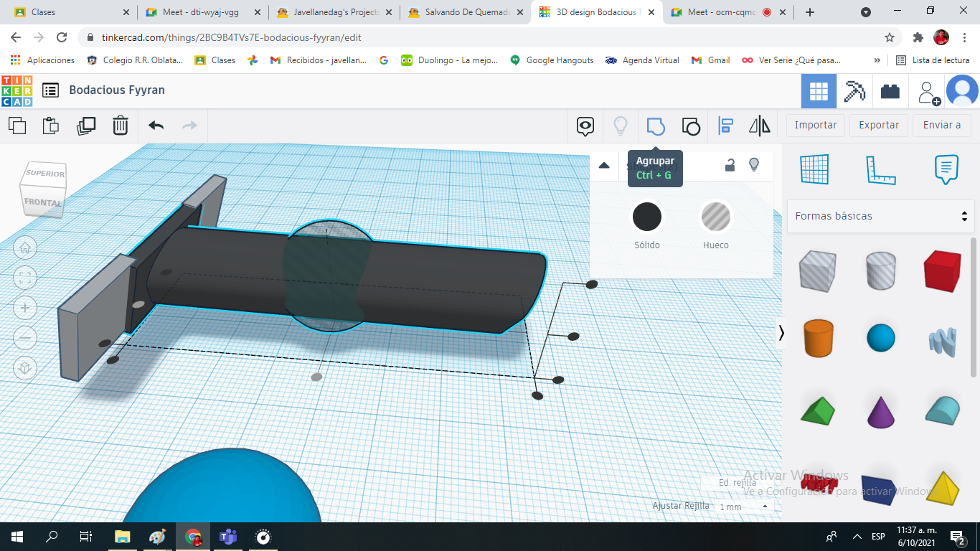Viewport: 980px width, 551px height.
Task: Open Microsoft Teams from taskbar
Action: tap(228, 537)
